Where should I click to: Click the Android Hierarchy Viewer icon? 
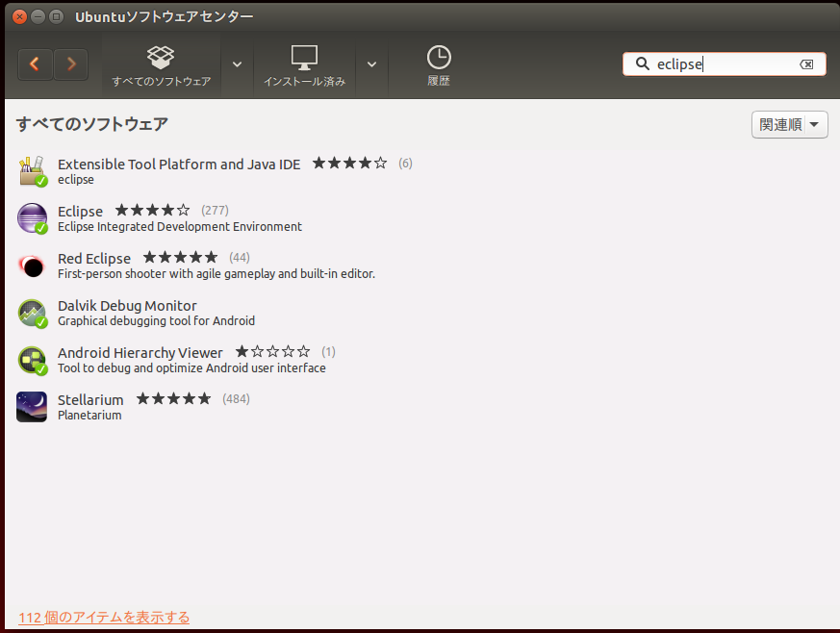pos(33,360)
